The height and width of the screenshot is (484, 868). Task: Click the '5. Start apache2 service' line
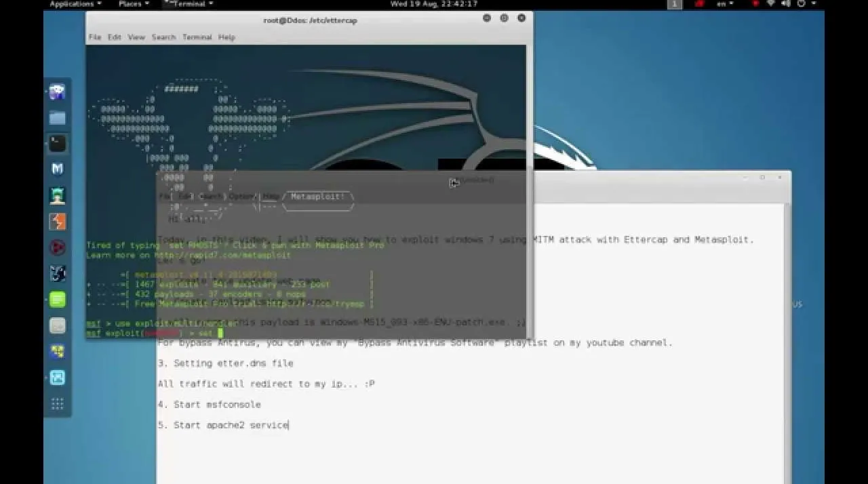tap(222, 425)
